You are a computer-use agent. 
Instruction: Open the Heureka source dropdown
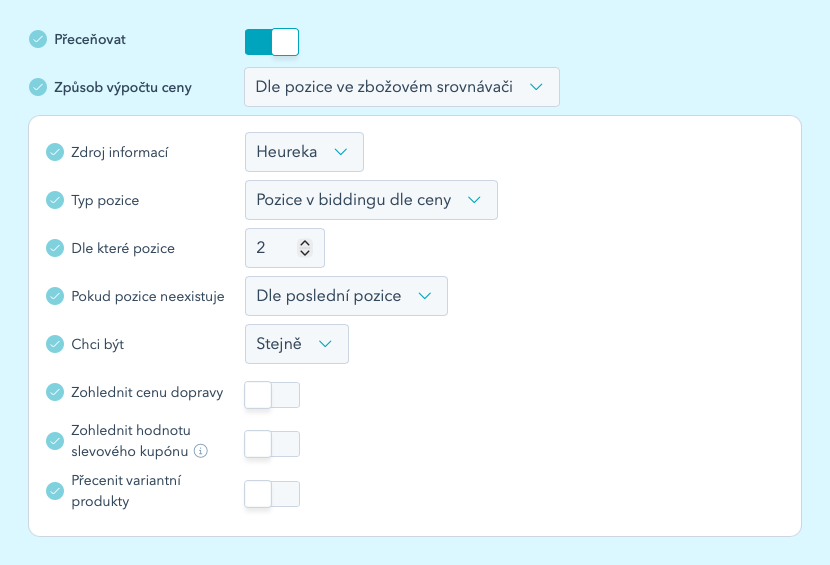coord(304,152)
